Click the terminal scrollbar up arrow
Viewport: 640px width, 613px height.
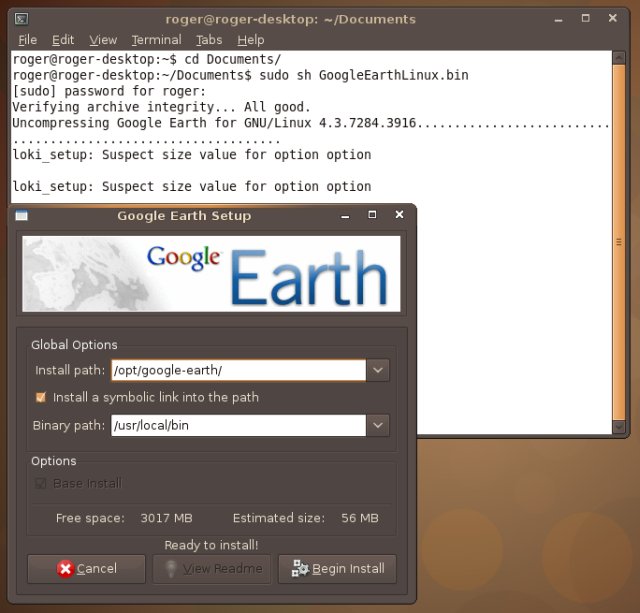619,58
